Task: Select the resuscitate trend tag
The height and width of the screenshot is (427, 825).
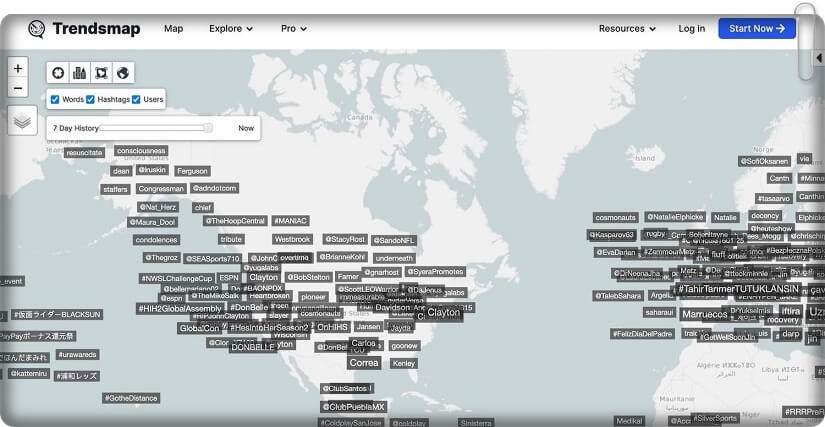Action: 84,153
